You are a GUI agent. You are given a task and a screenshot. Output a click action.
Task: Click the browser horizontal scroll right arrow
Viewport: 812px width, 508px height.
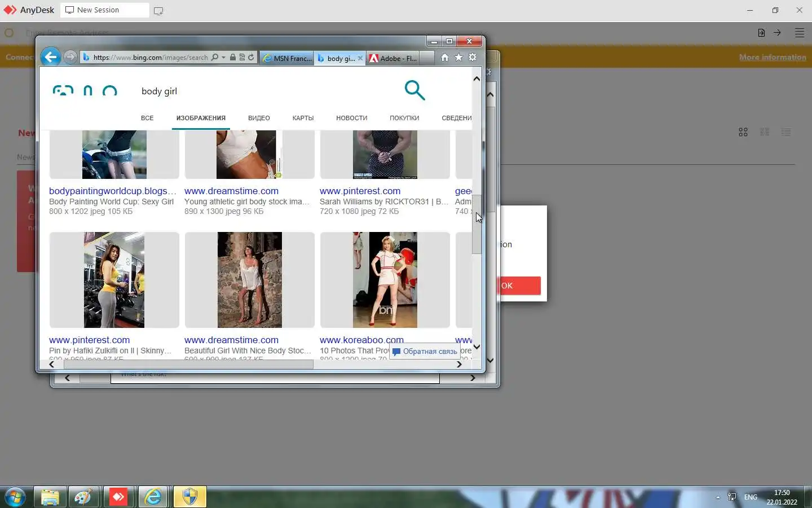point(459,364)
